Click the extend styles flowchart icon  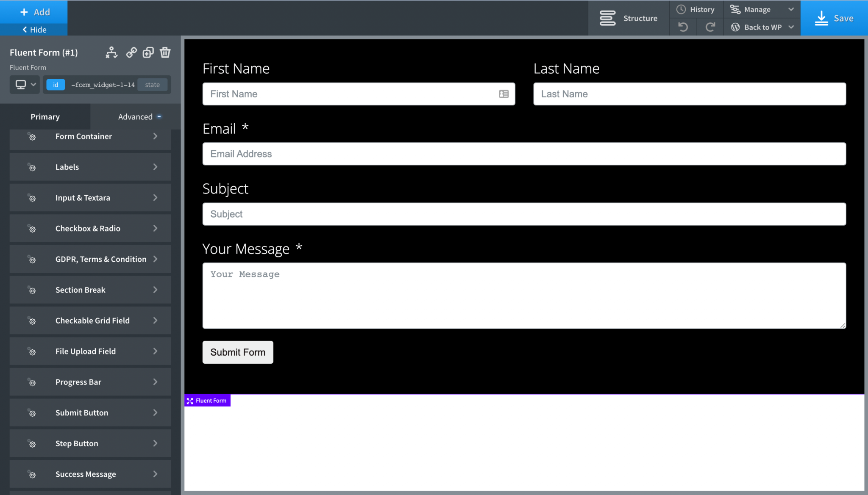pos(111,53)
